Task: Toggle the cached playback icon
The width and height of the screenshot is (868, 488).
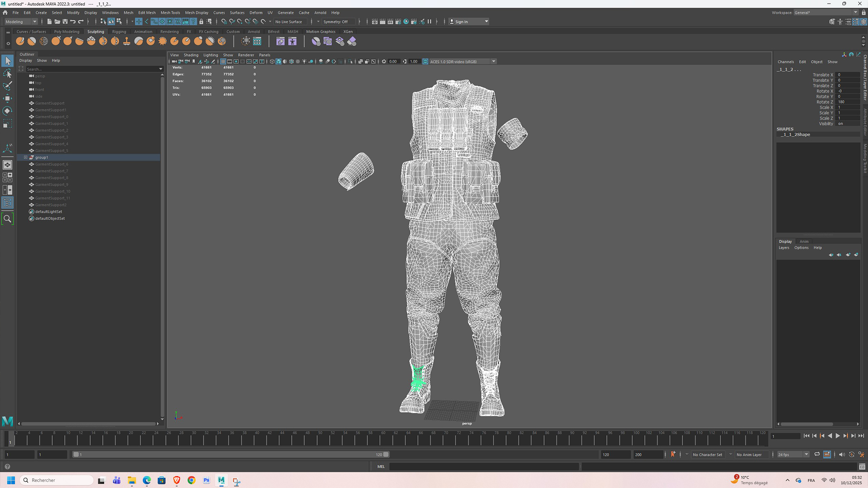Action: (827, 455)
